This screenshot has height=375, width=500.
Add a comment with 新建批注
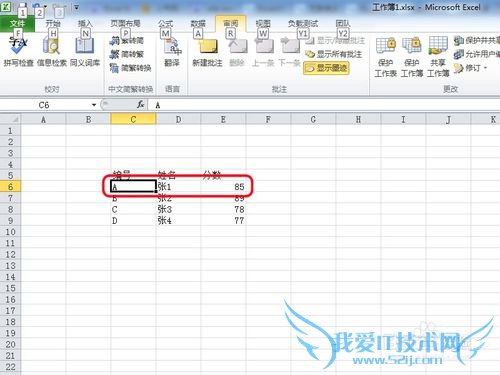(x=207, y=52)
